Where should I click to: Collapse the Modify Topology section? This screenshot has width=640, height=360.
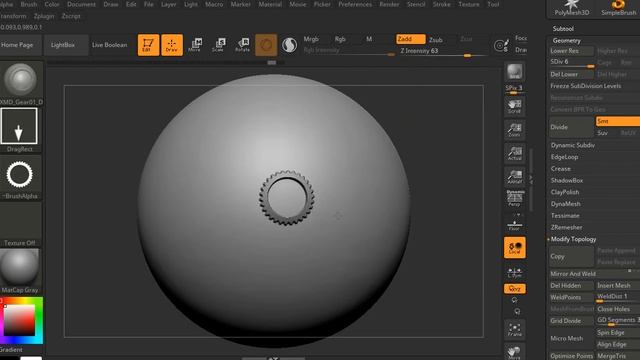pos(573,239)
